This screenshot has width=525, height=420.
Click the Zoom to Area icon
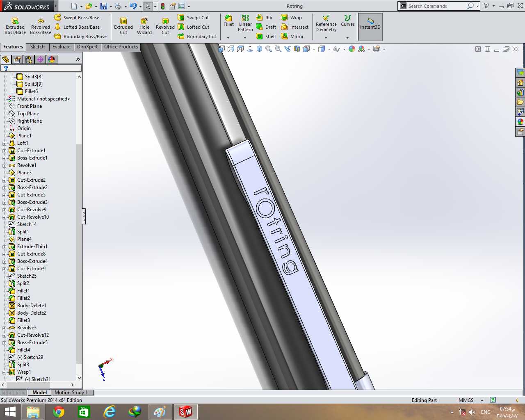pyautogui.click(x=278, y=49)
